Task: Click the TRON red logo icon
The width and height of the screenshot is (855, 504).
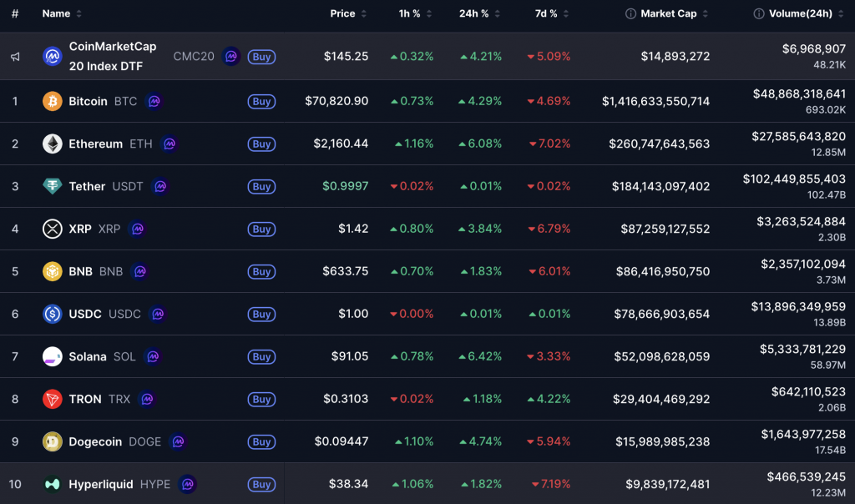Action: (53, 399)
